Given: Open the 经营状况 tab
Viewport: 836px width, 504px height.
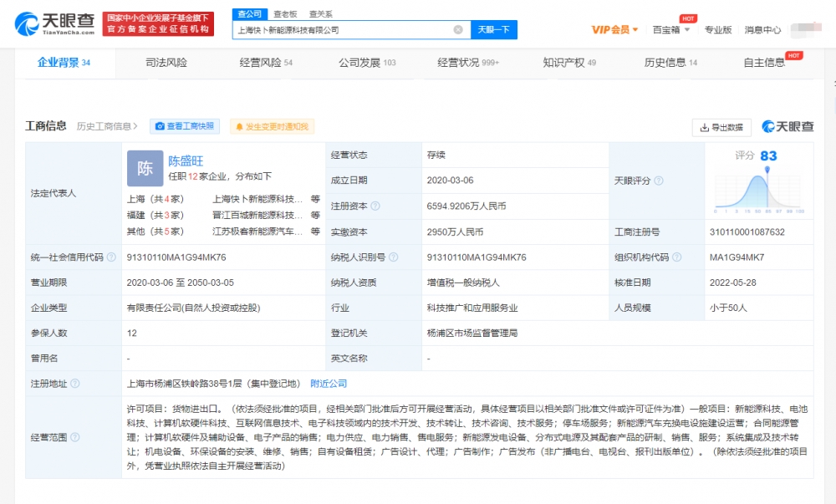Looking at the screenshot, I should [468, 63].
